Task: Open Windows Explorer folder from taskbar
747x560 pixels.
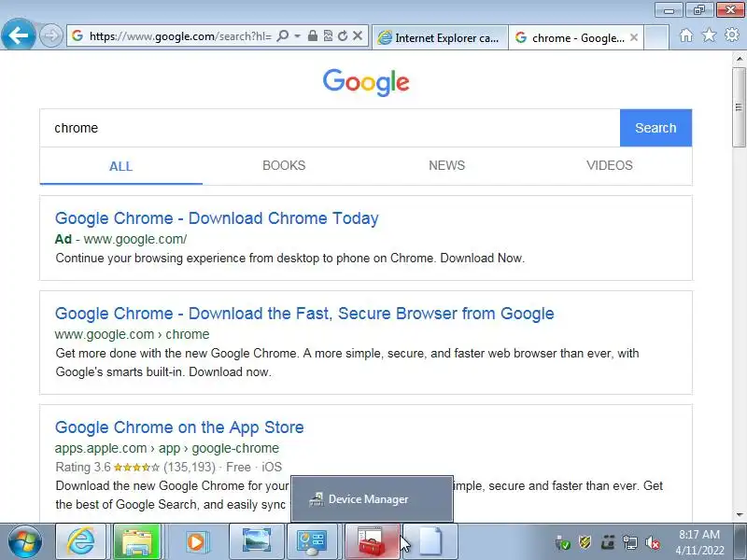Action: (136, 541)
